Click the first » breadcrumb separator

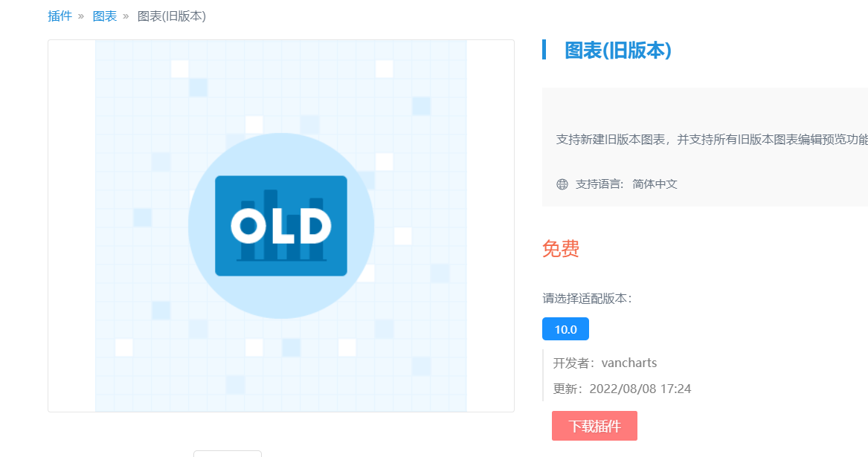coord(81,16)
